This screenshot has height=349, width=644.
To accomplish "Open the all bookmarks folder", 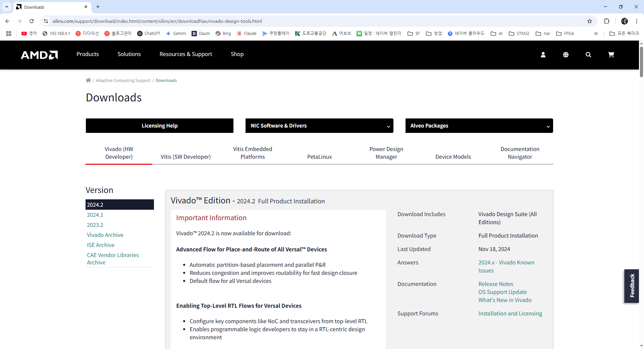I will click(x=624, y=34).
